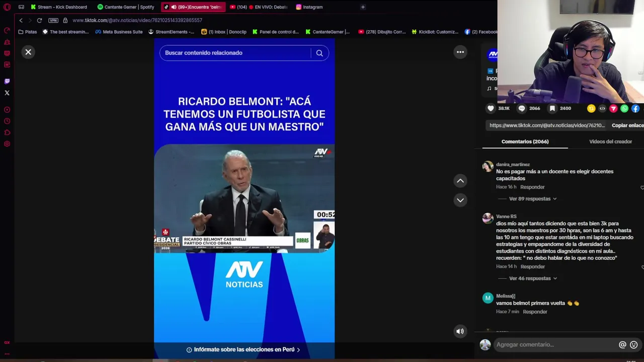Open KickBot: Customiz... bookmark
The width and height of the screenshot is (644, 362).
point(435,32)
